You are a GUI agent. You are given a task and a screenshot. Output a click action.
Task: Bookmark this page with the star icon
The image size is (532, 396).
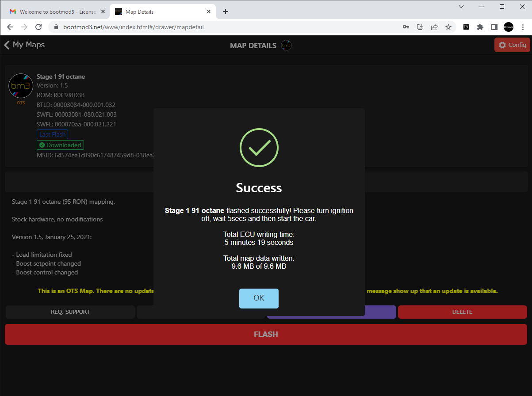[448, 27]
